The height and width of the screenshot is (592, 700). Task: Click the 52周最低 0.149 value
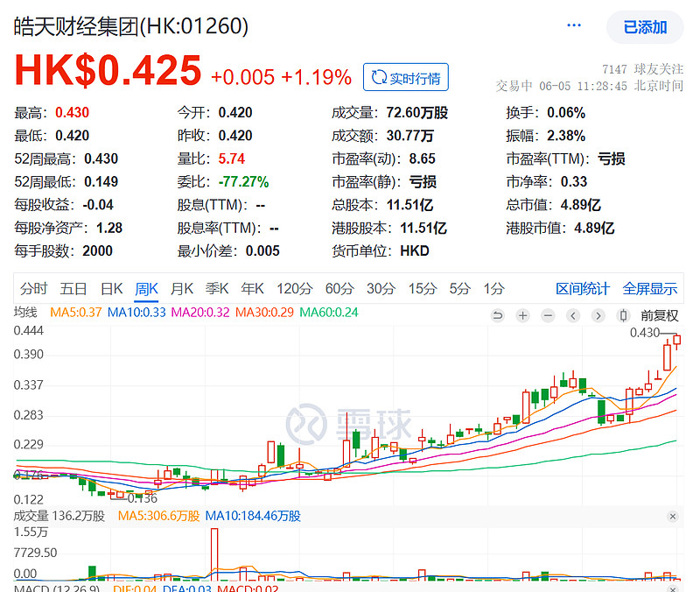point(101,182)
